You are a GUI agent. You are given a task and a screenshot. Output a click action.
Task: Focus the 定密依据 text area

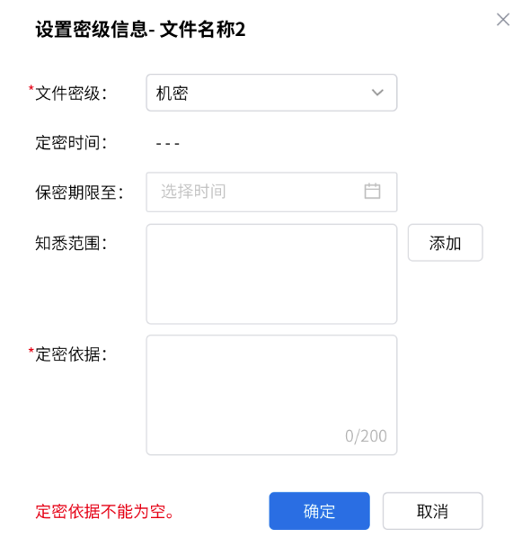pos(271,395)
